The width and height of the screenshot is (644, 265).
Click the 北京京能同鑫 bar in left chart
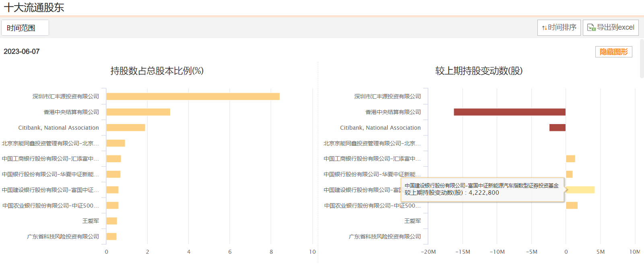coord(116,143)
